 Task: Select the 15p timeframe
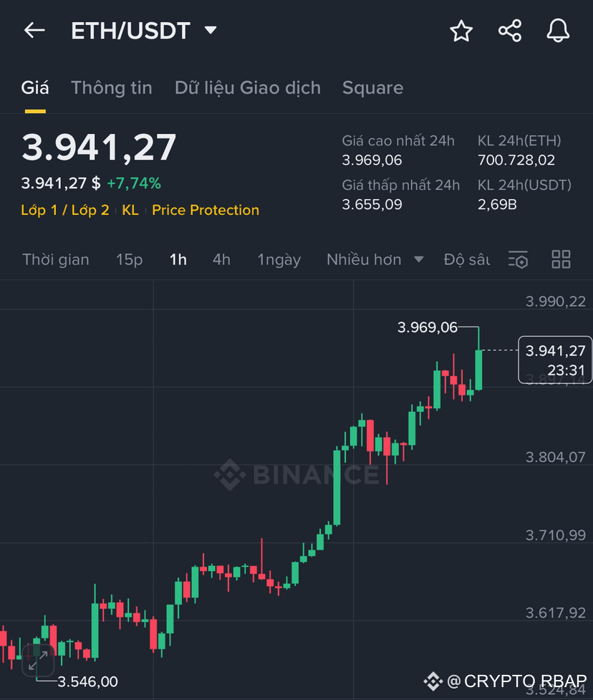point(130,259)
